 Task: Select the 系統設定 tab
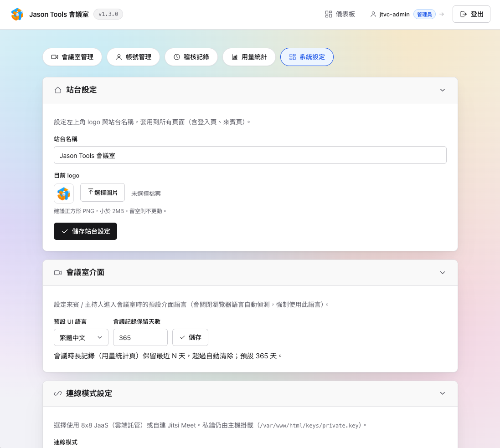click(307, 57)
